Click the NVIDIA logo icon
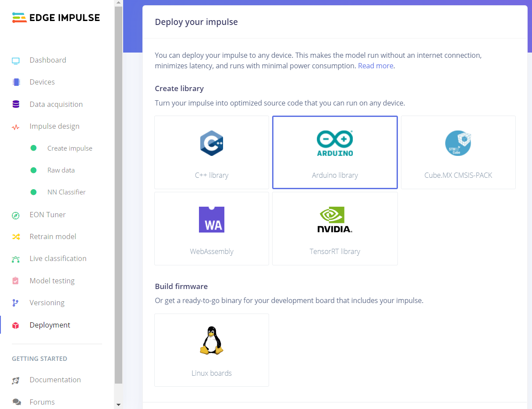The image size is (532, 409). 335,219
